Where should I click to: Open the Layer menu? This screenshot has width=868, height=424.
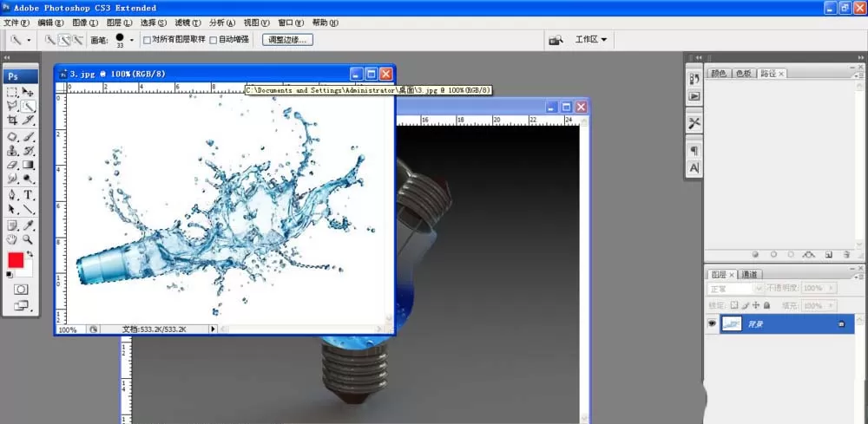tap(119, 23)
